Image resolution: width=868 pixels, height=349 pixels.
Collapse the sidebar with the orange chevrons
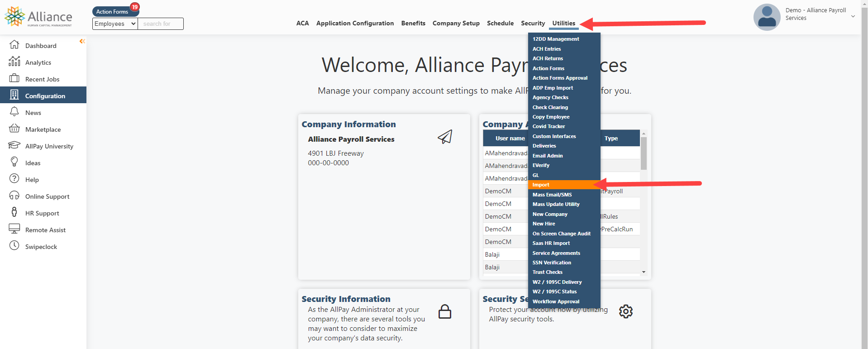coord(82,41)
